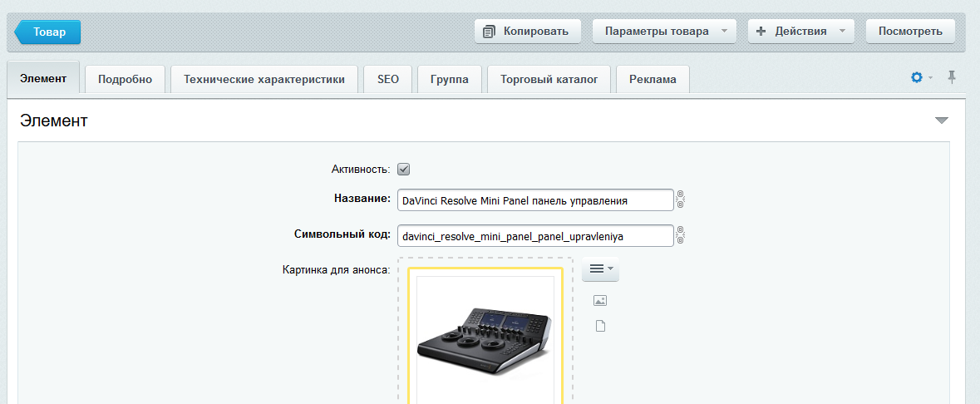Open tab settings via blue gear icon
The height and width of the screenshot is (404, 980).
coord(918,77)
